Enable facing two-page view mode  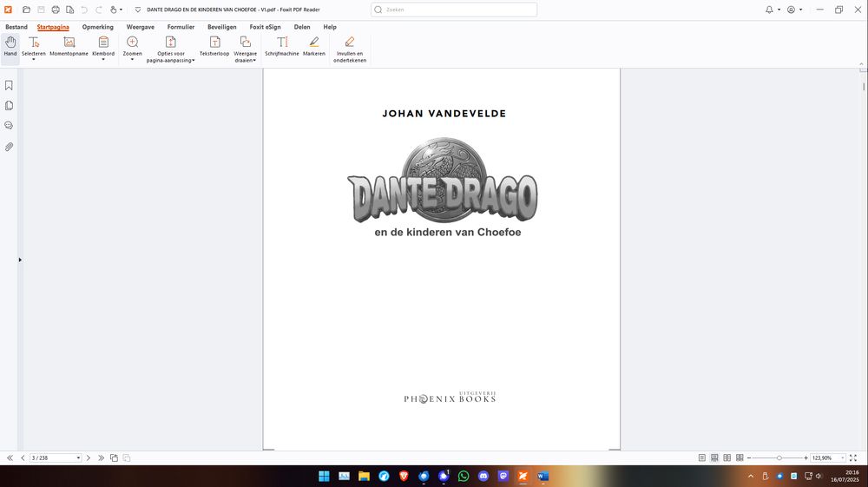click(x=727, y=457)
